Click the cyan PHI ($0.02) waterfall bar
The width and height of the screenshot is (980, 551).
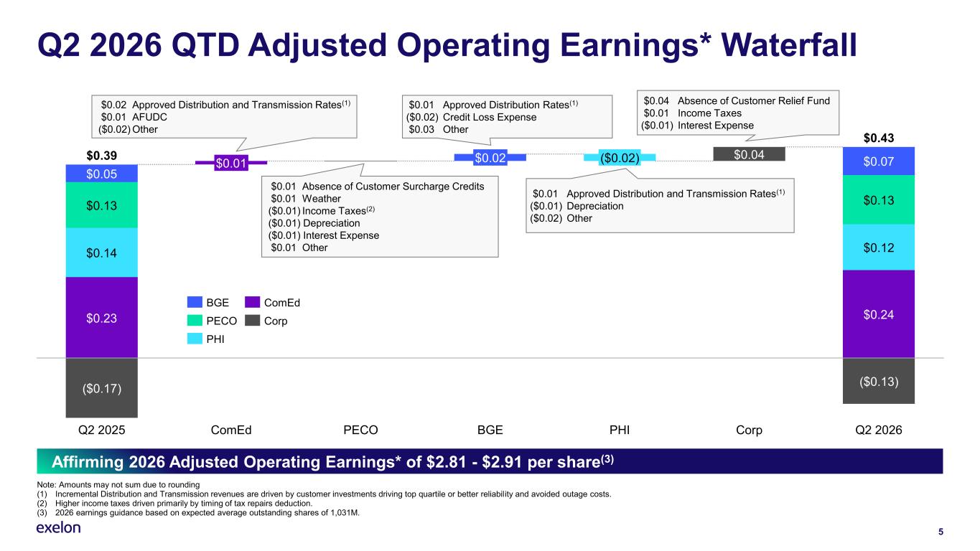point(620,157)
